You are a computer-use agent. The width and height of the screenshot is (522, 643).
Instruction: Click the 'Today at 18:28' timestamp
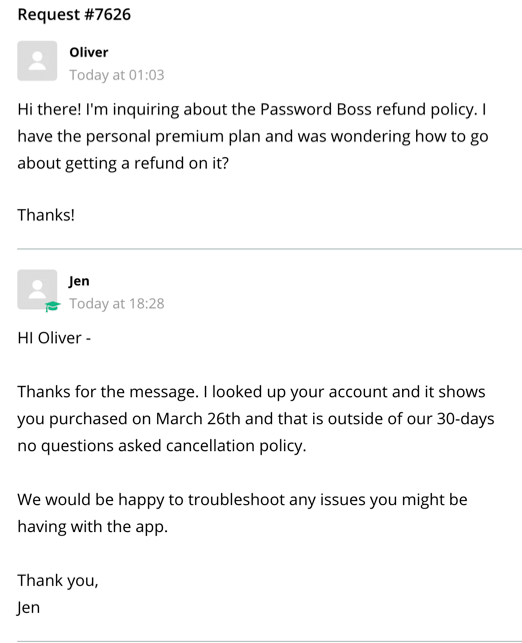tap(116, 303)
